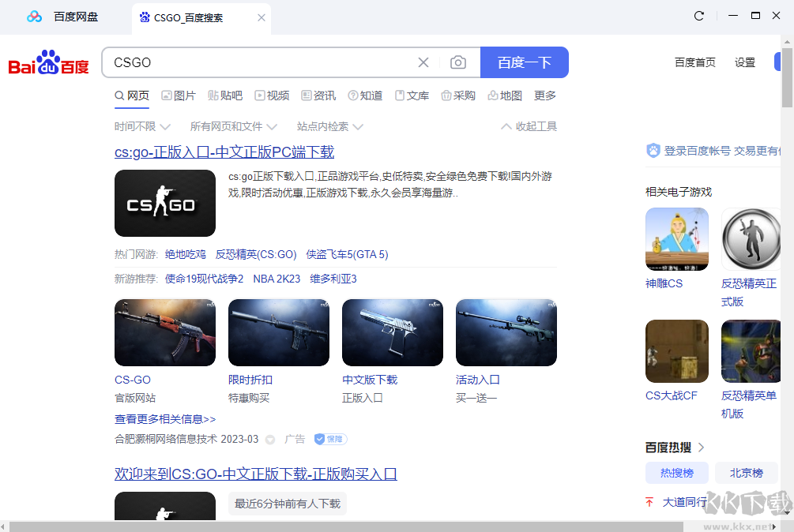Click the red trending arrow next to 大道同行

point(651,500)
